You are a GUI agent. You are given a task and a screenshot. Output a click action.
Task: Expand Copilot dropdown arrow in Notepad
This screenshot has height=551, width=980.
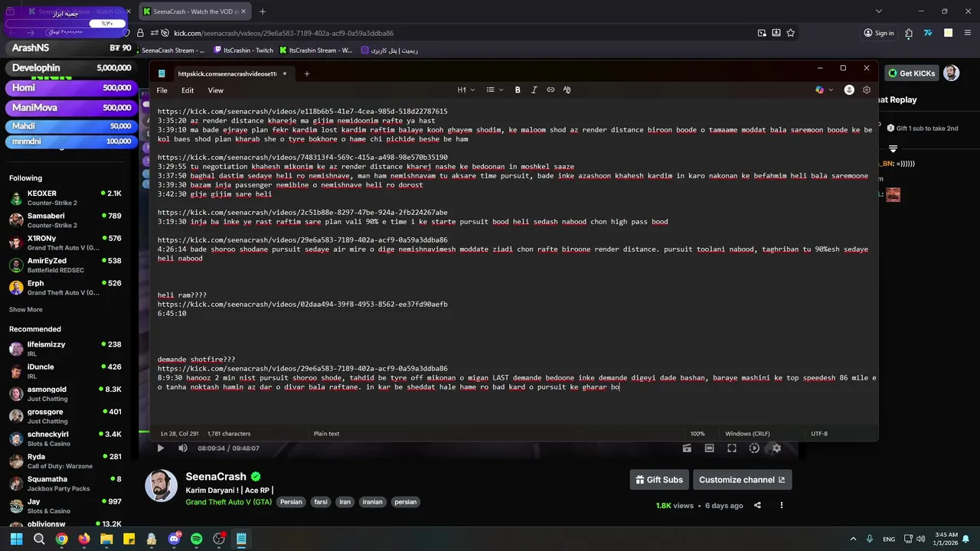coord(831,90)
